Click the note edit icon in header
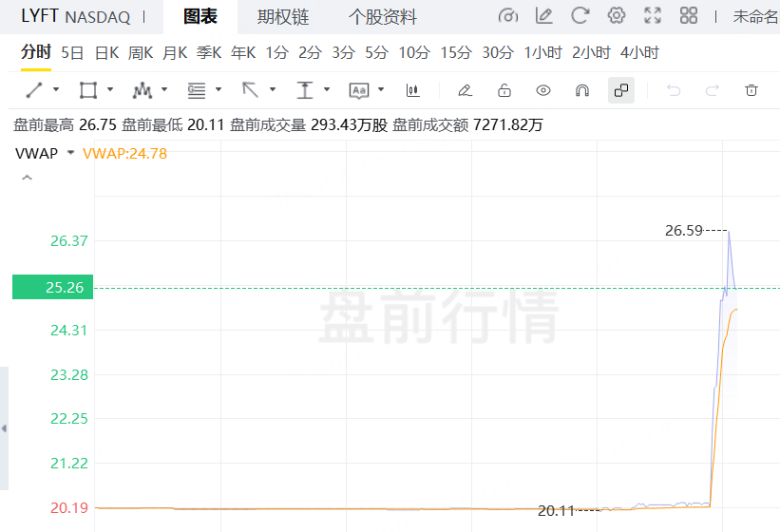This screenshot has height=532, width=780. 543,16
